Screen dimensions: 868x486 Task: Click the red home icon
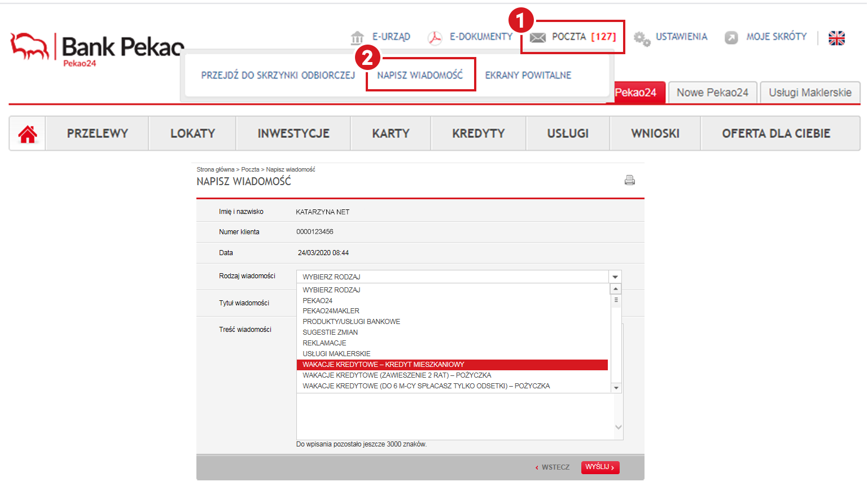(x=28, y=134)
